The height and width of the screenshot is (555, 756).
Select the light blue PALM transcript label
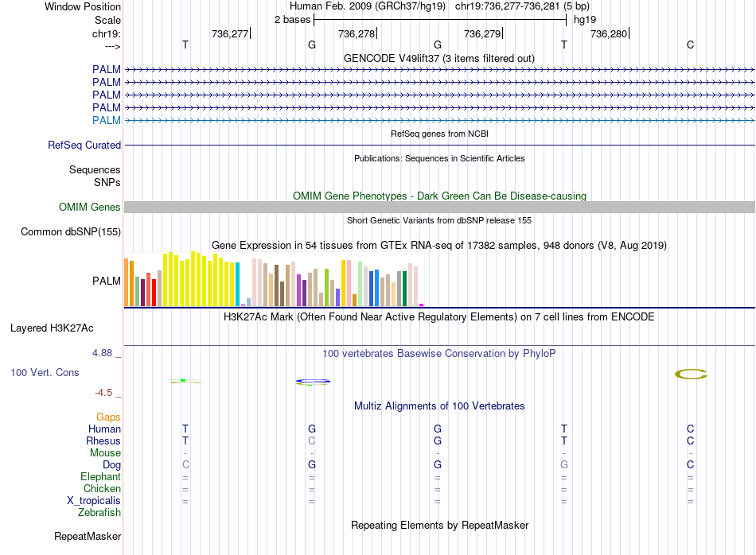click(x=106, y=120)
